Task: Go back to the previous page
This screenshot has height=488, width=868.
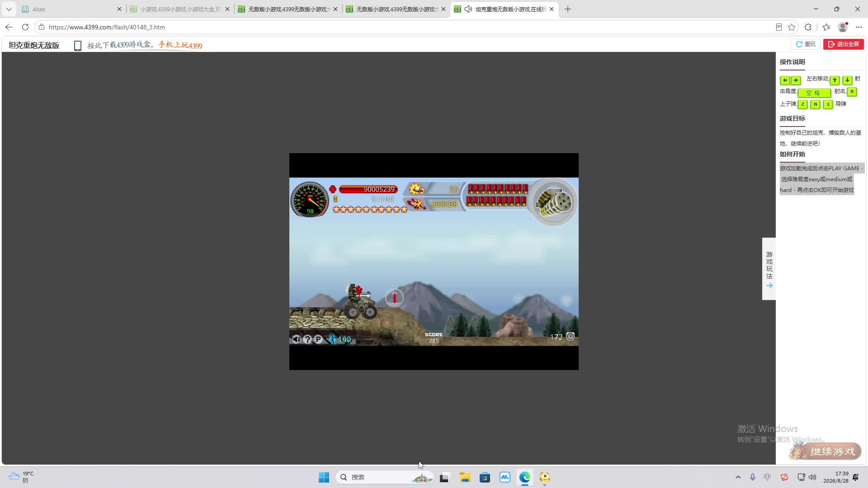Action: [x=9, y=27]
